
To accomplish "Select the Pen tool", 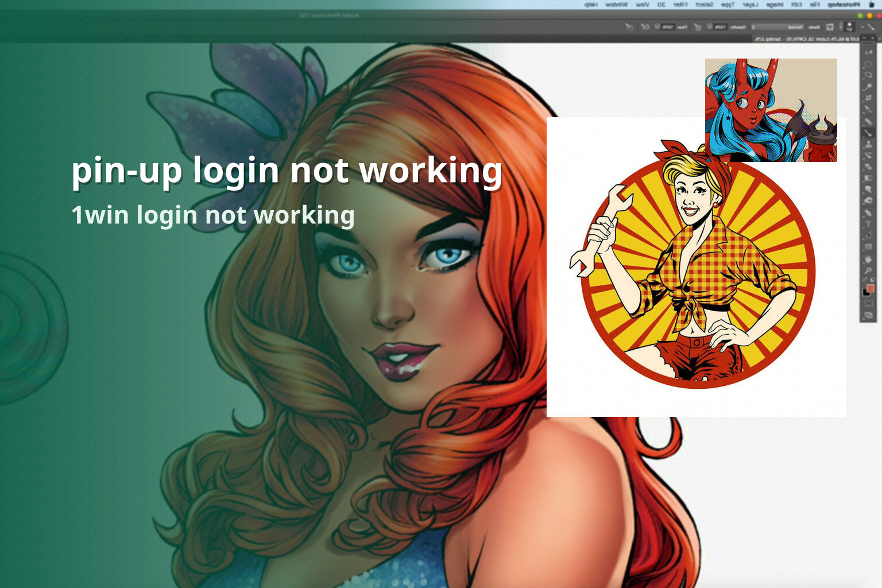I will 868,212.
